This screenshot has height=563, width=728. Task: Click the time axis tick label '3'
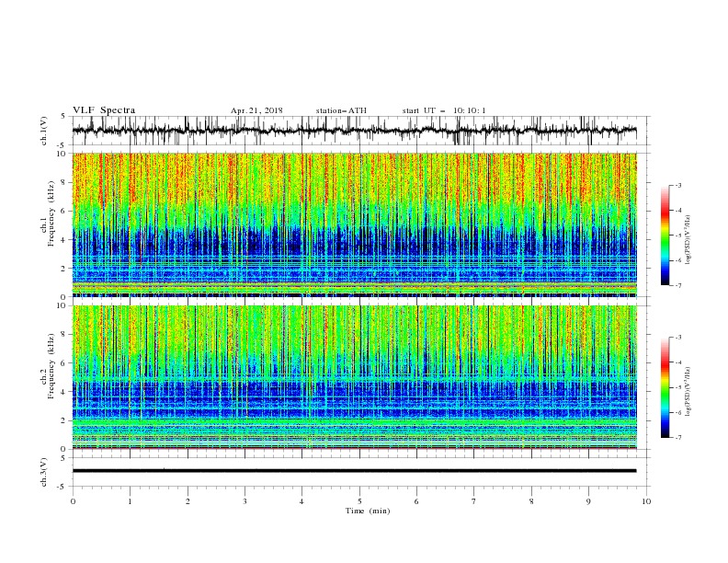point(245,501)
